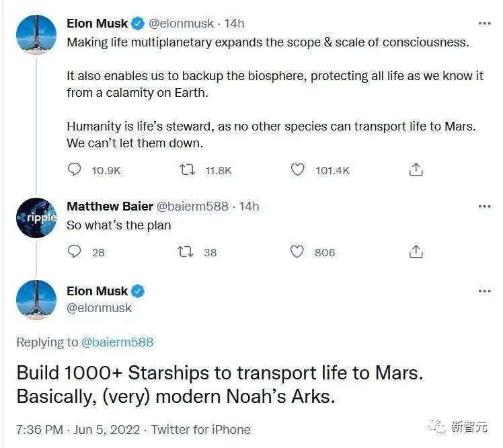
Task: Open the Twitter for iPhone source link
Action: 200,429
